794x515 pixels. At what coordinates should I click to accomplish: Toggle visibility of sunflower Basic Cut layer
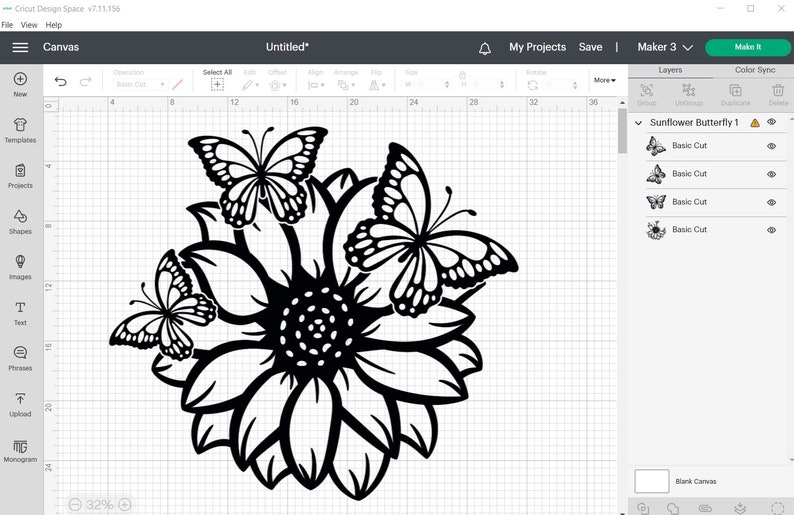(771, 230)
